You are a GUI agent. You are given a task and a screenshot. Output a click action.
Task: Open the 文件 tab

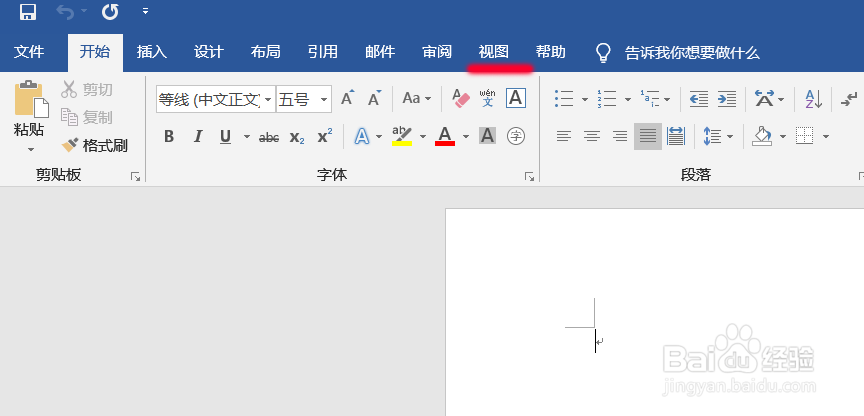tap(29, 52)
